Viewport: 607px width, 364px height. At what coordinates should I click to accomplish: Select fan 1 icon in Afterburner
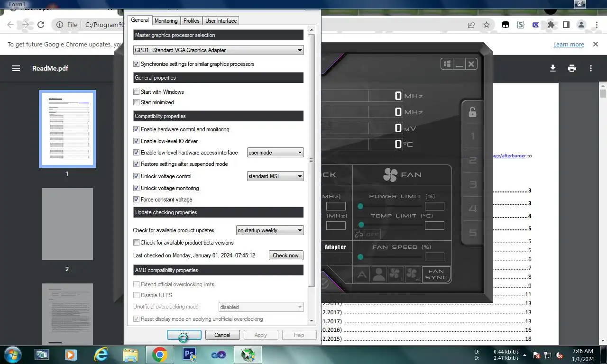click(x=395, y=274)
